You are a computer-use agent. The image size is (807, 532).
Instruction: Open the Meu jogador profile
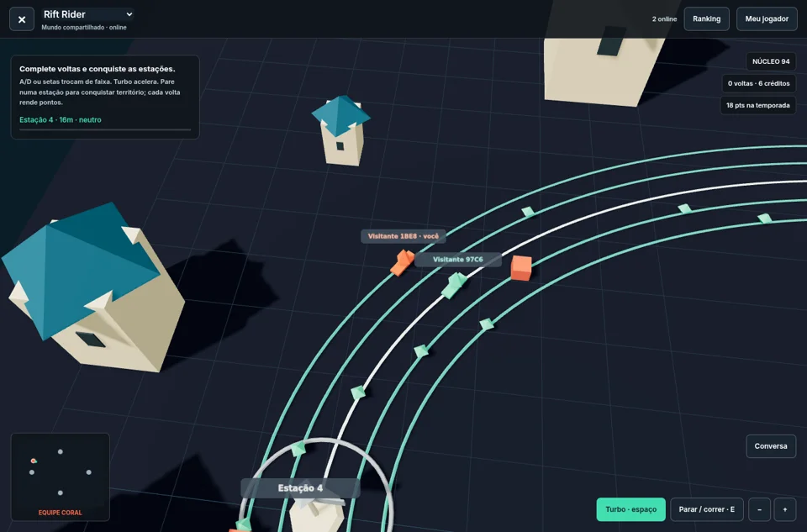click(x=767, y=19)
